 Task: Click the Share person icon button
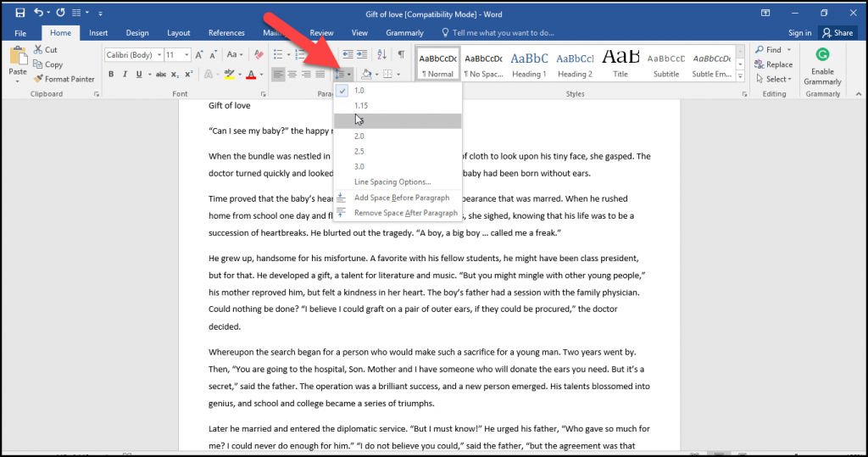[x=837, y=33]
